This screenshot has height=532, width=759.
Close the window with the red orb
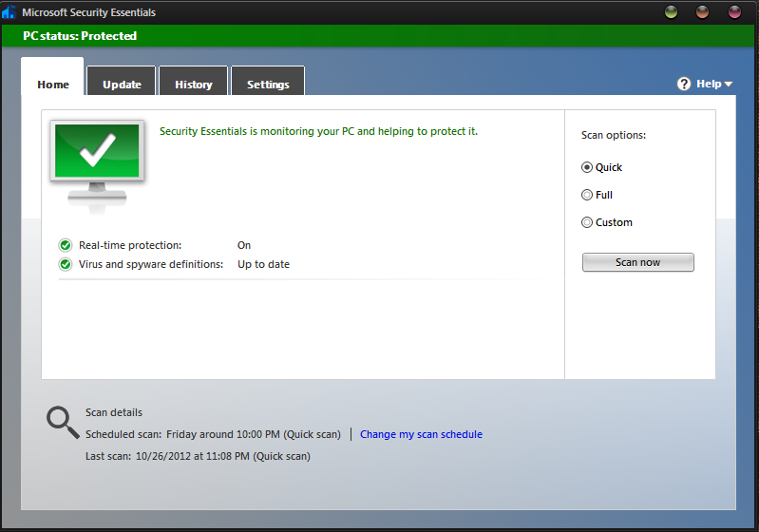(734, 12)
